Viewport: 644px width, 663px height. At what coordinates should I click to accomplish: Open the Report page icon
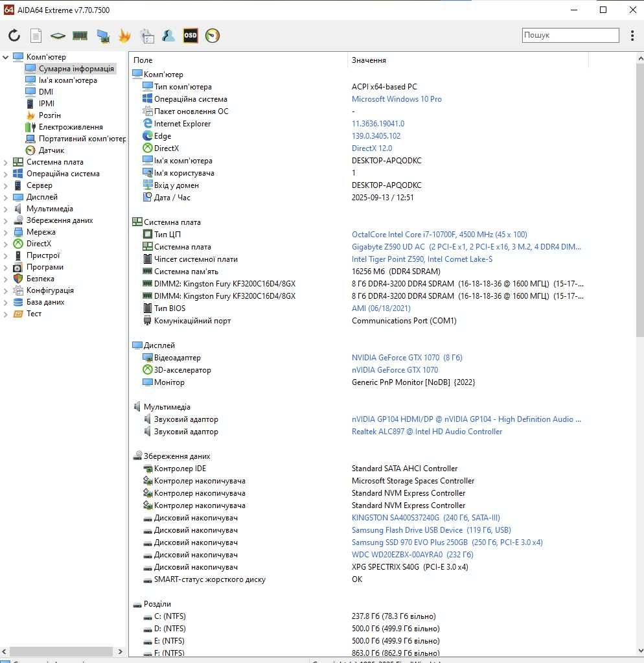36,36
